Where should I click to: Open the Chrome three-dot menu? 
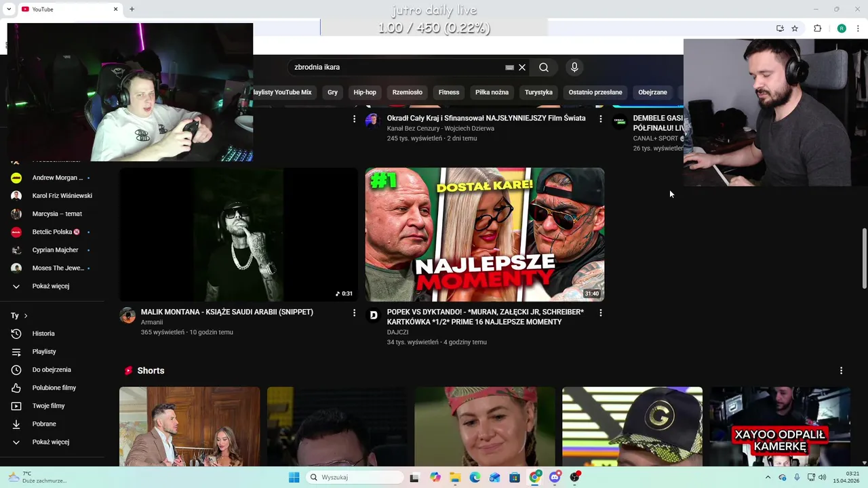click(x=859, y=28)
